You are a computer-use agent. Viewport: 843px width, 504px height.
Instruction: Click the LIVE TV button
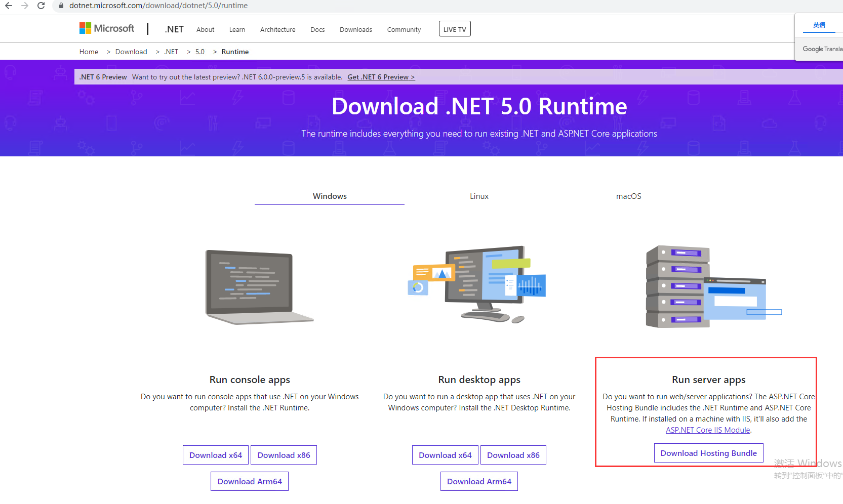pos(455,29)
